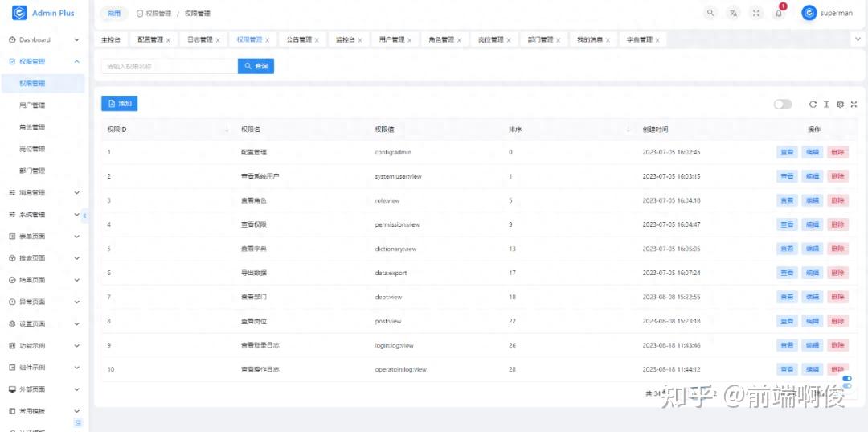This screenshot has width=868, height=432.
Task: Switch to the 日志管理 tab
Action: tap(199, 40)
